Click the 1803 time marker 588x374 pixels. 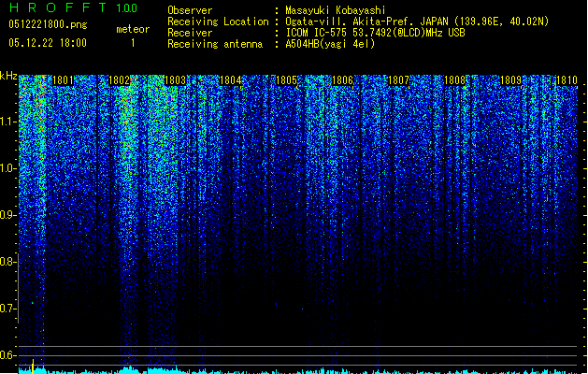click(x=175, y=80)
